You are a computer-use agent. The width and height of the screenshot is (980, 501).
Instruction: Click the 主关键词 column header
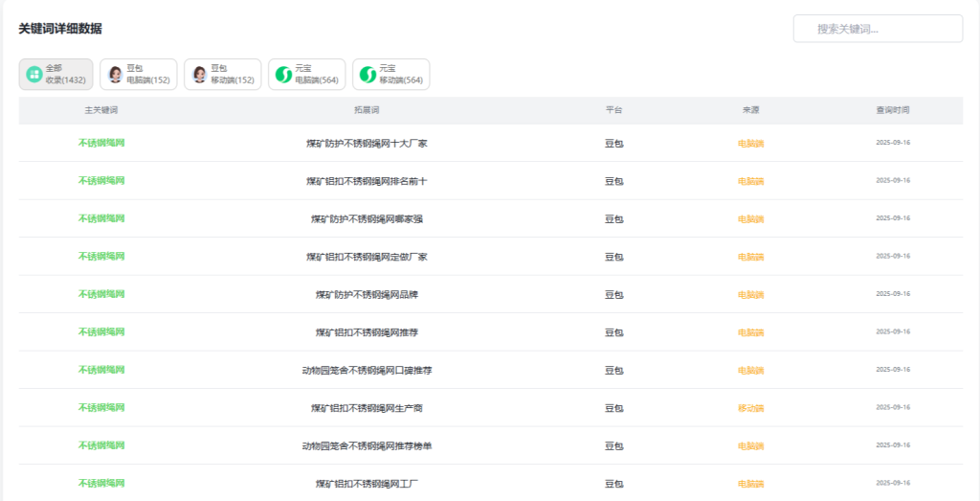tap(101, 110)
